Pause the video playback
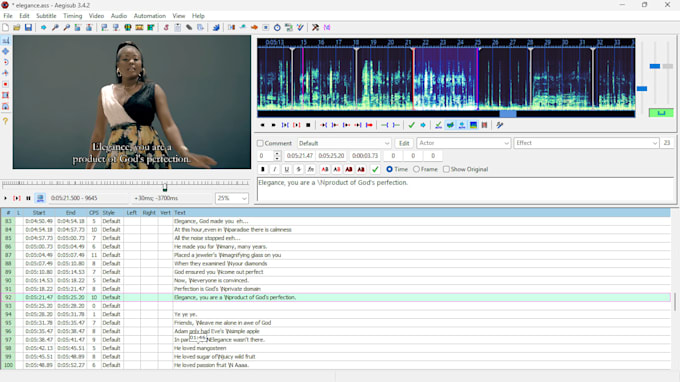The width and height of the screenshot is (680, 382). [28, 198]
